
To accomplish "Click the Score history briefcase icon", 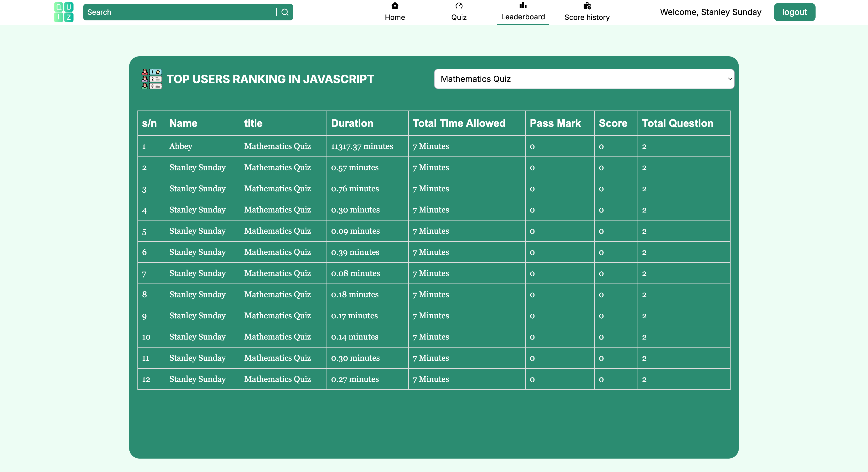I will coord(587,6).
